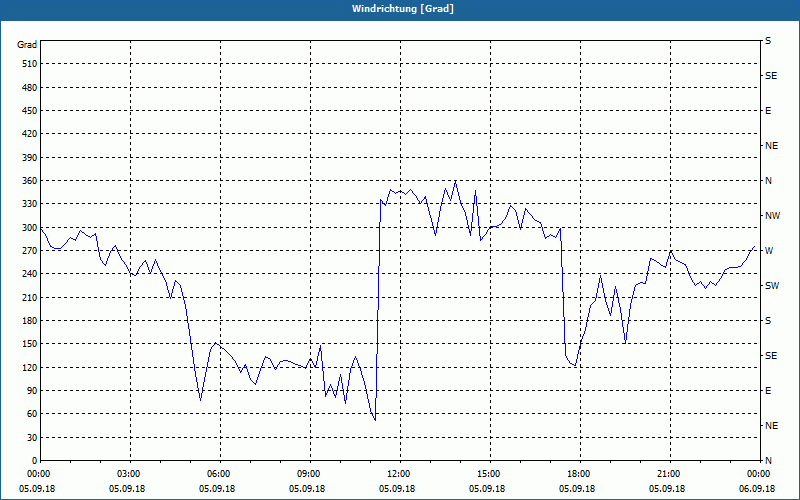Click the 09:00 time axis label
The width and height of the screenshot is (800, 500).
click(310, 473)
